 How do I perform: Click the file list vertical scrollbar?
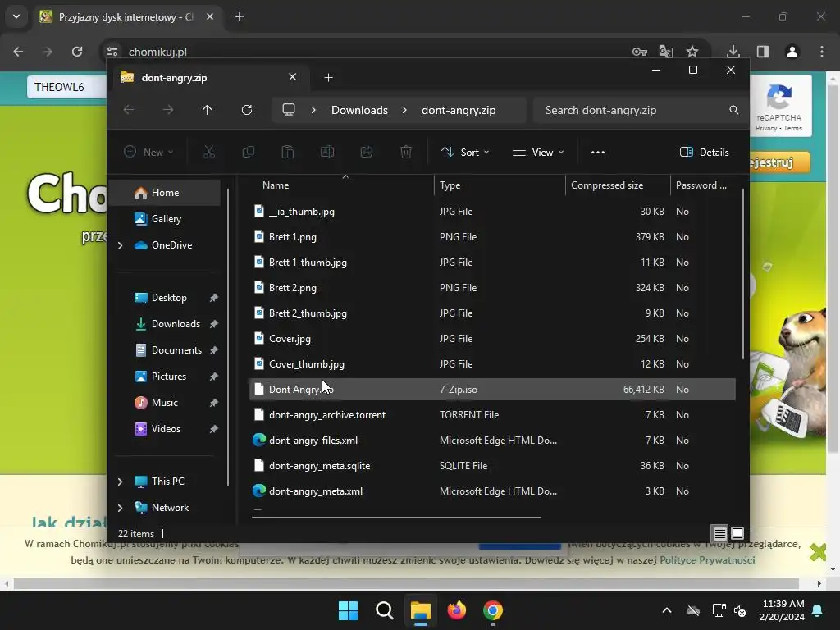coord(743,273)
